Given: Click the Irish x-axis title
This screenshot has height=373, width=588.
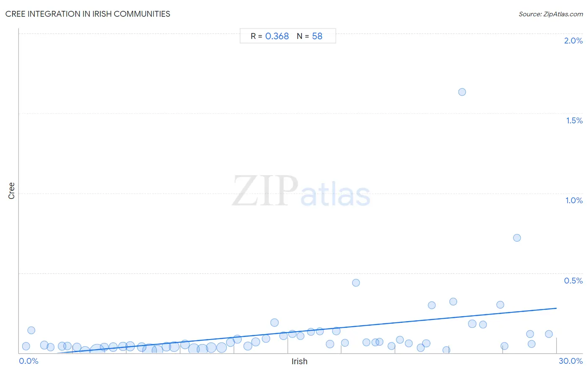Looking at the screenshot, I should (299, 361).
